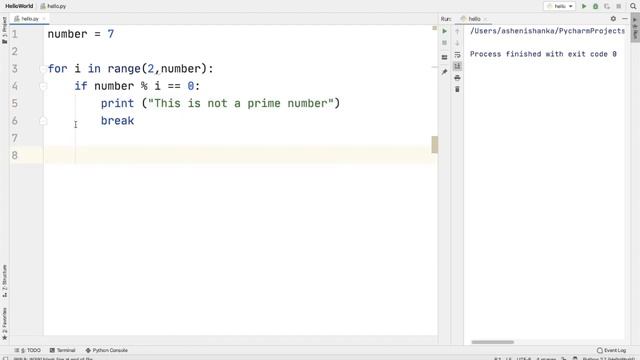Open the Terminal tool window
This screenshot has width=640, height=360.
click(62, 350)
